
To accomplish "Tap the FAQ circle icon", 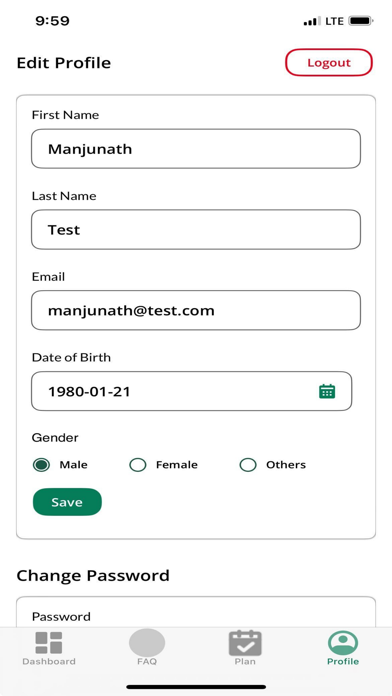I will tap(147, 643).
